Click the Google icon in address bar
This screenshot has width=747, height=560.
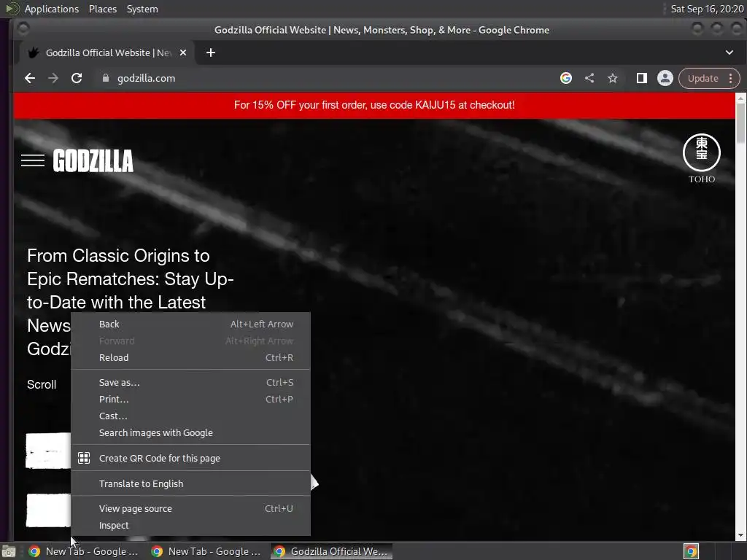tap(566, 78)
